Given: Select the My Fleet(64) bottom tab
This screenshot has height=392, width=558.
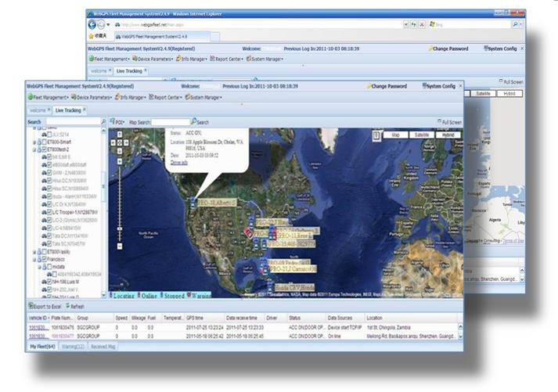Looking at the screenshot, I should 43,347.
